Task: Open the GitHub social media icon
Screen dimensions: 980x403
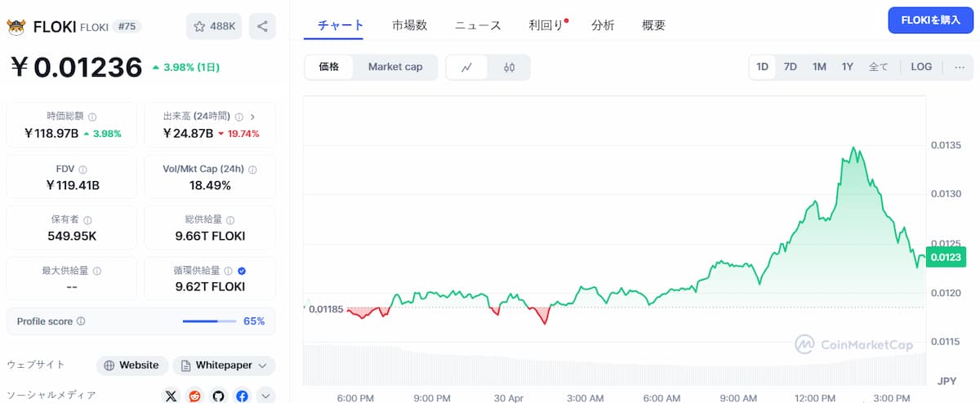Action: point(218,396)
